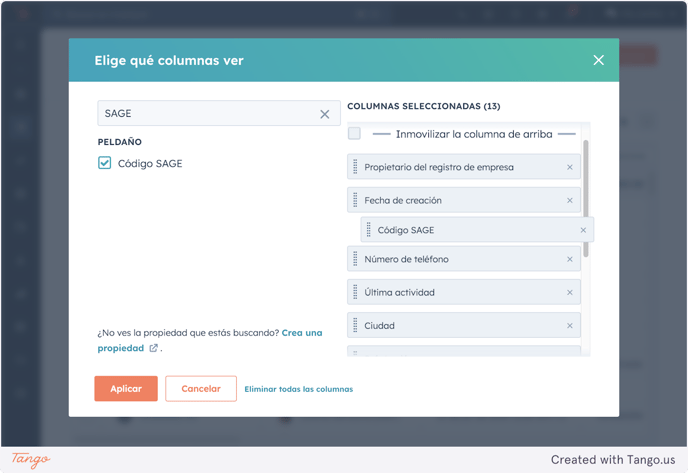Grab drag handle of 'Última actividad'
This screenshot has width=688, height=473.
pyautogui.click(x=355, y=292)
